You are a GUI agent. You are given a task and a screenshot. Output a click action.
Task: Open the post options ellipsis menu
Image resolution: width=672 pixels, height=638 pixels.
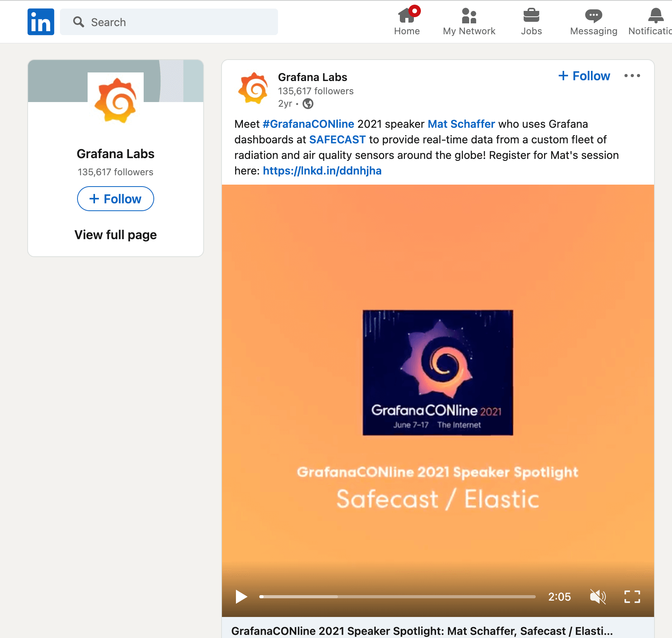click(x=632, y=76)
